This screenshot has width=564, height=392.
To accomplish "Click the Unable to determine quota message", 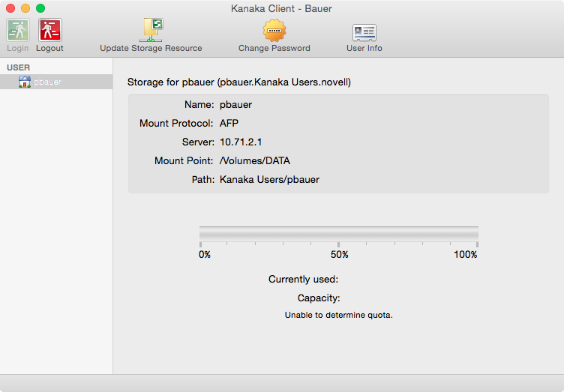I will click(339, 315).
